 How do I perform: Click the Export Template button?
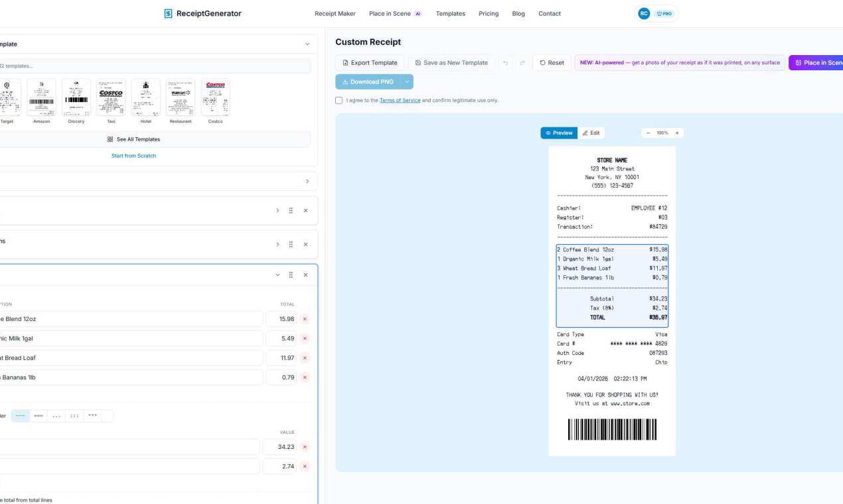pyautogui.click(x=370, y=63)
